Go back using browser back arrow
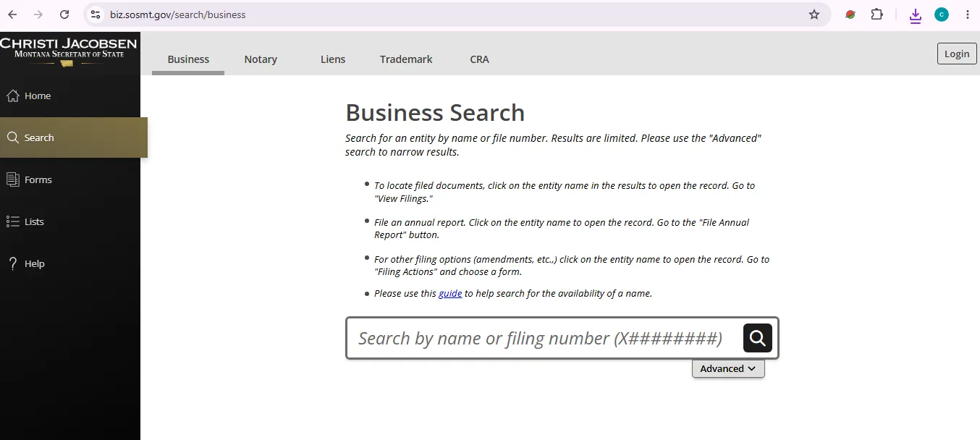 click(13, 14)
